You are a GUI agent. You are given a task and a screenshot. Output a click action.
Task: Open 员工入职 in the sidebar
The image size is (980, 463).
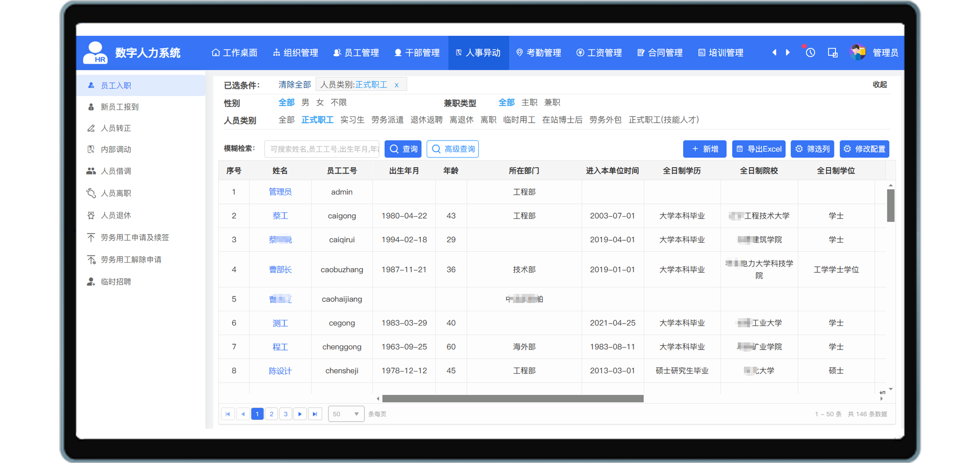pyautogui.click(x=141, y=85)
